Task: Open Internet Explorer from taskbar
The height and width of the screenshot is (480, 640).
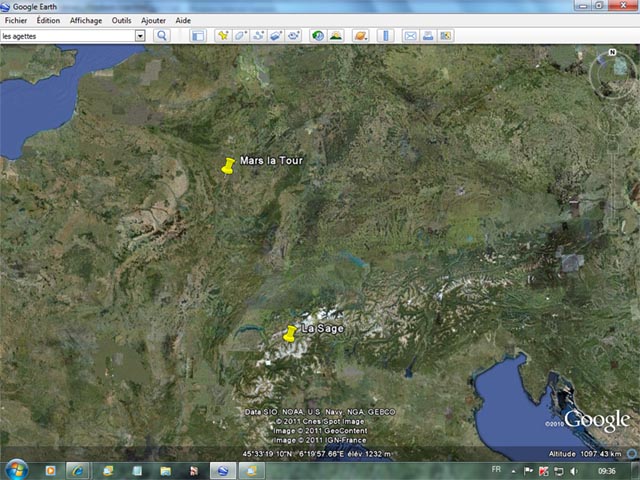Action: (x=78, y=471)
